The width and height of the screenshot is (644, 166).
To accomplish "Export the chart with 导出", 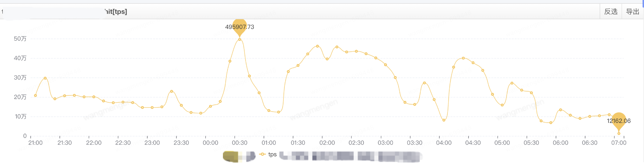I will click(632, 12).
